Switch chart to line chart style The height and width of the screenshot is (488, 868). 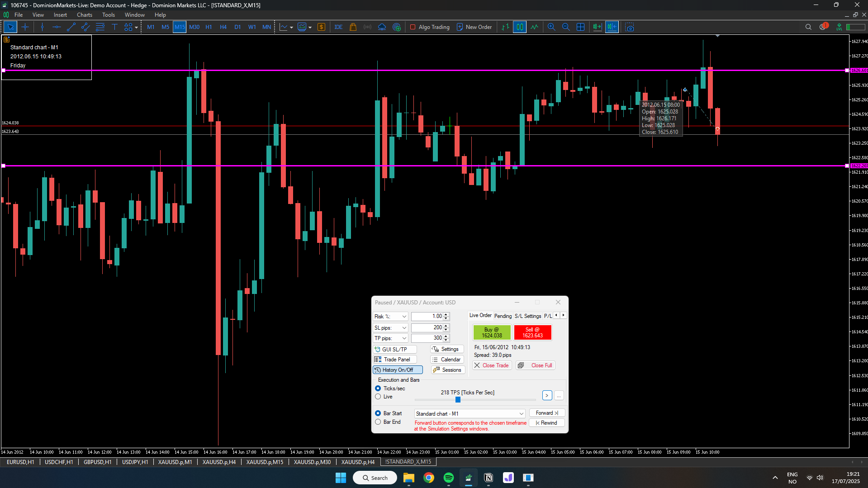click(535, 27)
